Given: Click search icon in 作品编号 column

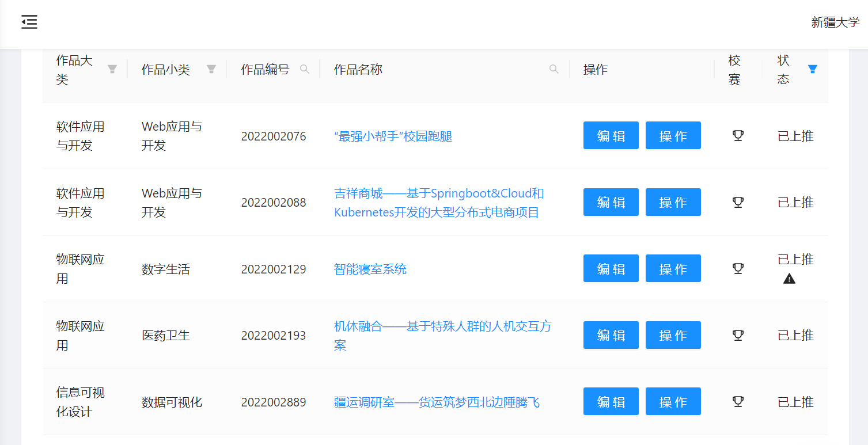Looking at the screenshot, I should [305, 70].
